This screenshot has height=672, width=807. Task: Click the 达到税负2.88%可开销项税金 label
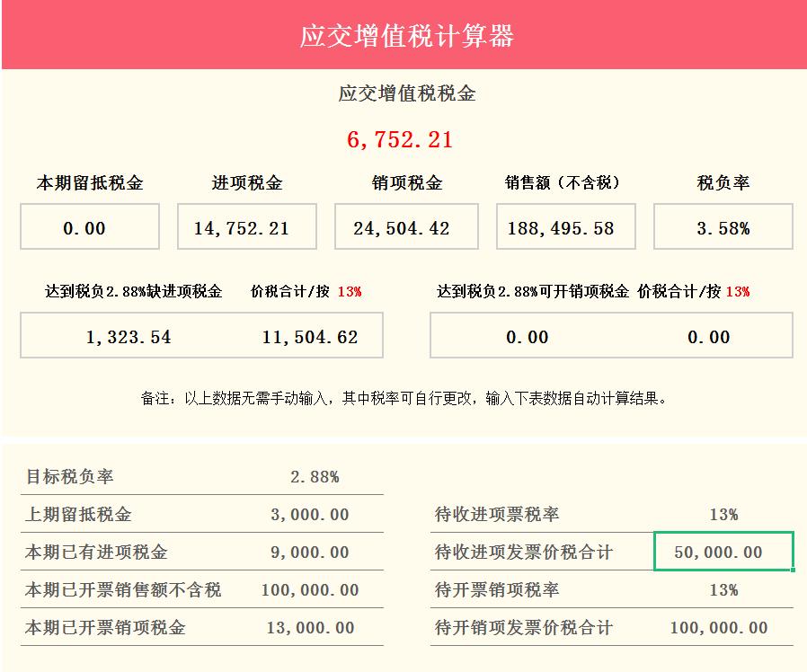pos(533,292)
